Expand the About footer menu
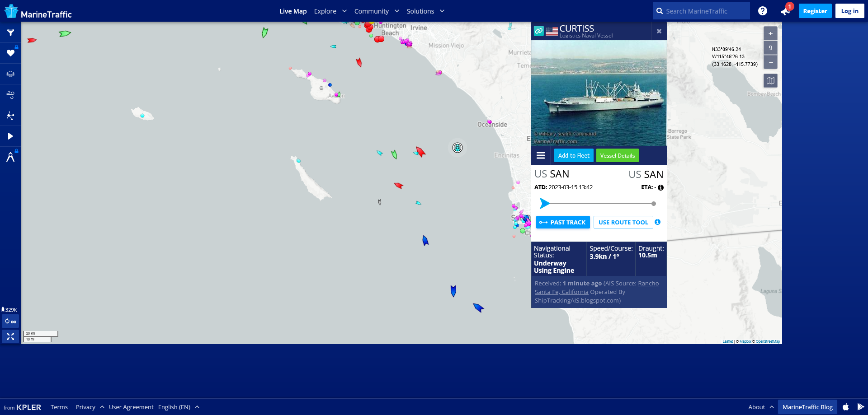This screenshot has height=415, width=868. pos(761,407)
